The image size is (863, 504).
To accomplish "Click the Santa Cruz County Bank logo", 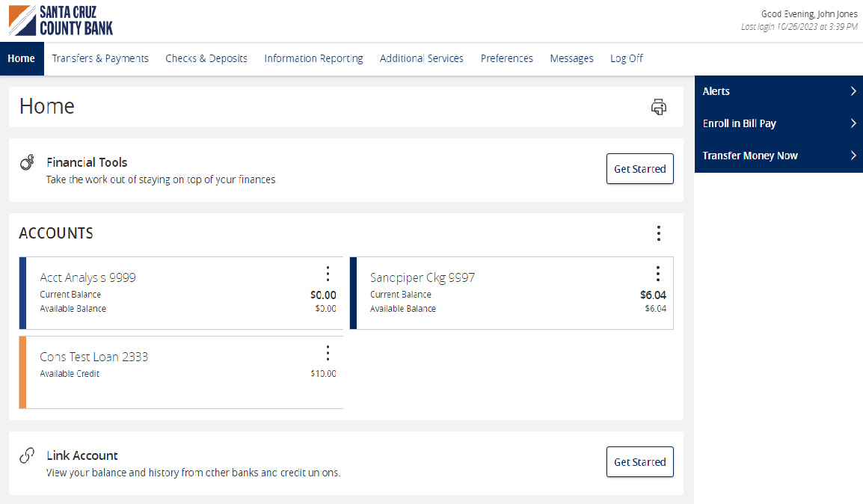I will (61, 20).
